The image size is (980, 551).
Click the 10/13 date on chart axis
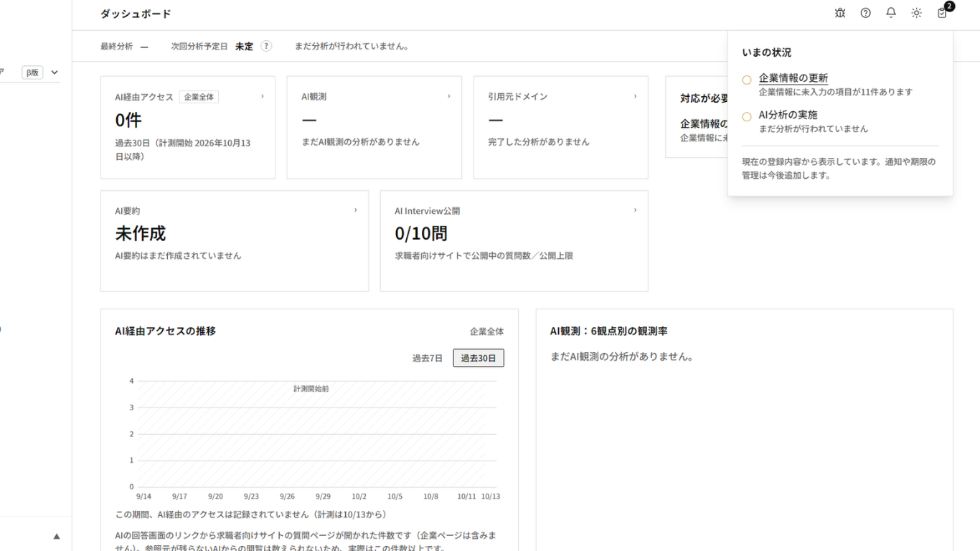coord(491,496)
